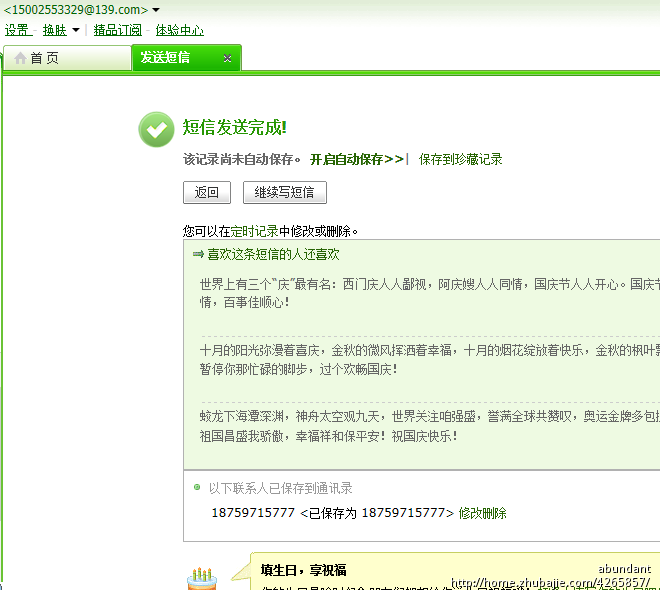The image size is (660, 590).
Task: Click the 填生日，享祝福 heading
Action: tap(303, 570)
